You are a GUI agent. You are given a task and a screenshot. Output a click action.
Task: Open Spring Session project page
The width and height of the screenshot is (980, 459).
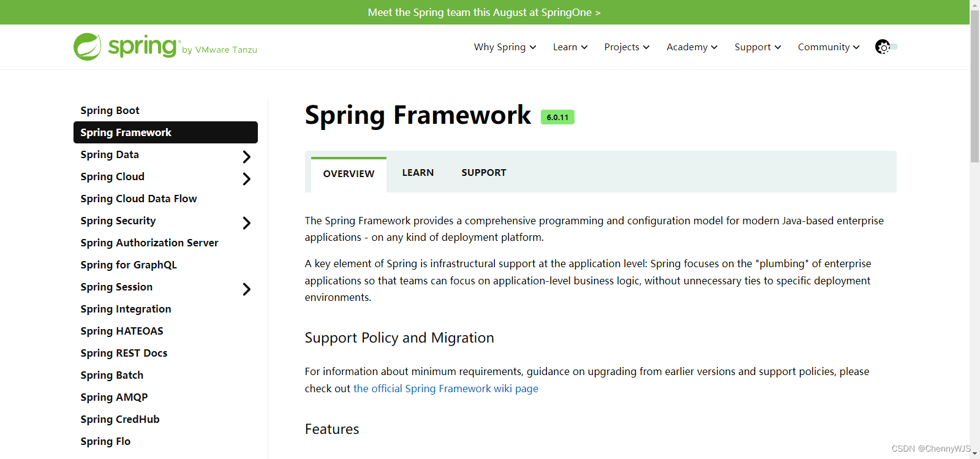(116, 287)
